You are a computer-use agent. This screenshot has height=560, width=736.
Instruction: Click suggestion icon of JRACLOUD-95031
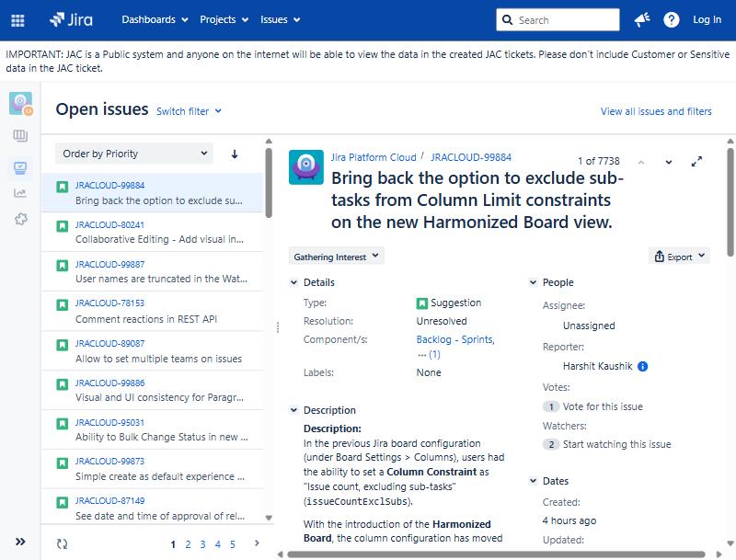point(62,424)
